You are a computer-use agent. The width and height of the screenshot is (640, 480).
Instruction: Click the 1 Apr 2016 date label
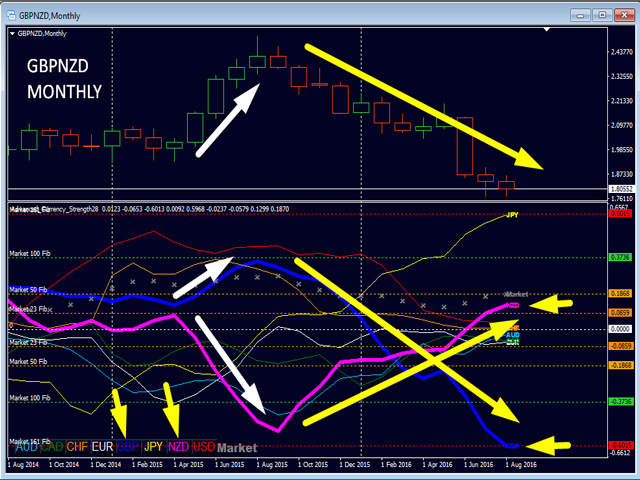[438, 464]
